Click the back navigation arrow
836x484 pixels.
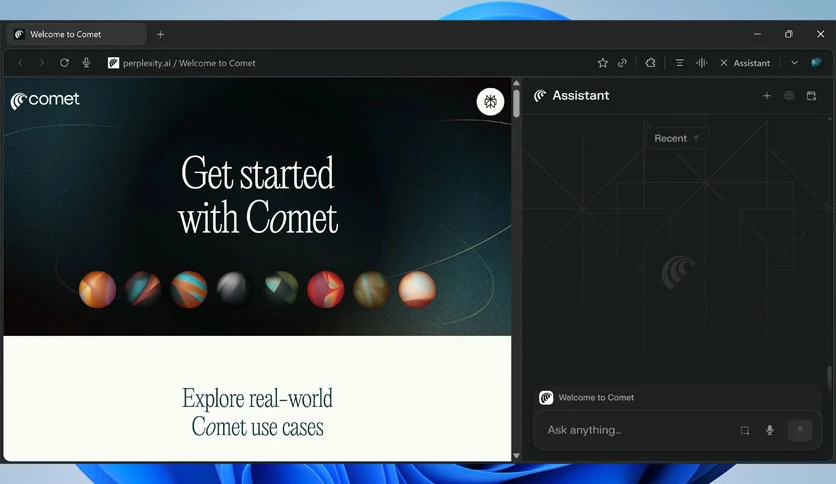pyautogui.click(x=20, y=63)
